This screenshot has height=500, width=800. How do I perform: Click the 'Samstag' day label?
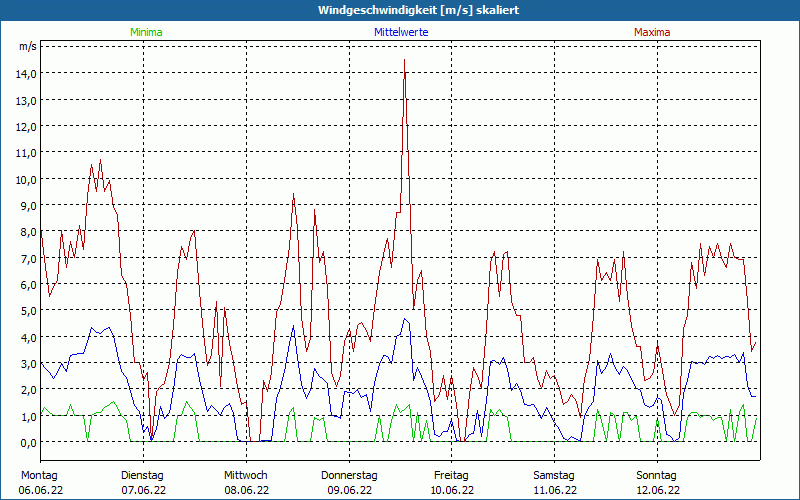(554, 476)
